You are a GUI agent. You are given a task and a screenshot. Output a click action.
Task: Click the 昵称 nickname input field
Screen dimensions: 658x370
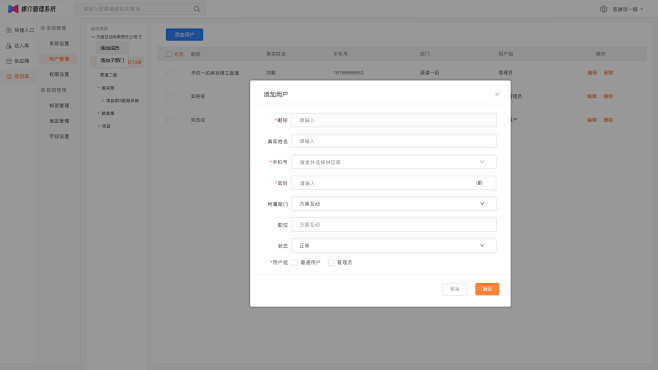pos(394,120)
